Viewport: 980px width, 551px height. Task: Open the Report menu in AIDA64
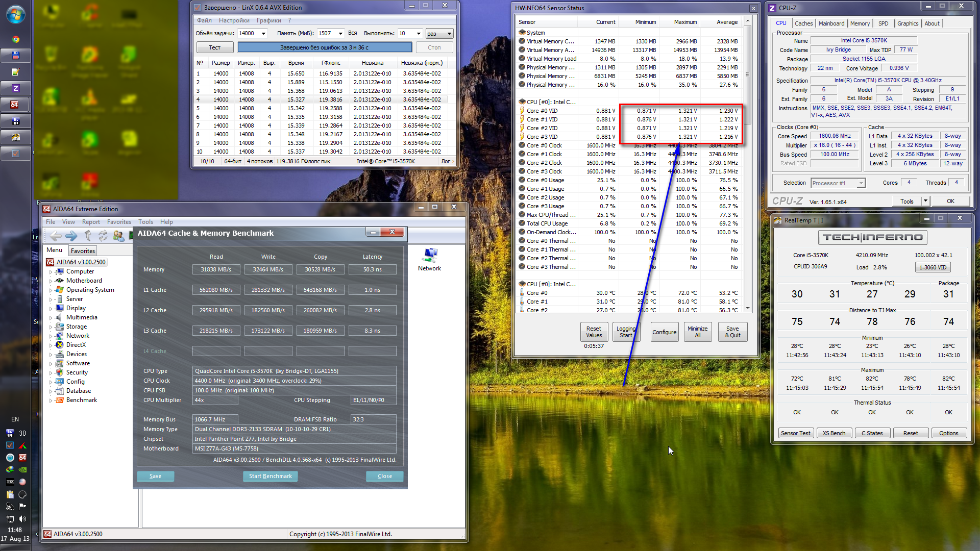click(91, 222)
